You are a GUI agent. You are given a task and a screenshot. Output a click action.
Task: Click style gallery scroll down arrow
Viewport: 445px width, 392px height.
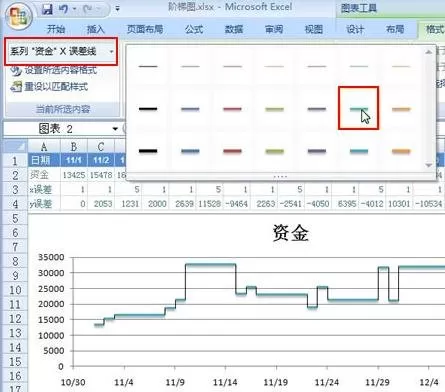click(x=429, y=165)
